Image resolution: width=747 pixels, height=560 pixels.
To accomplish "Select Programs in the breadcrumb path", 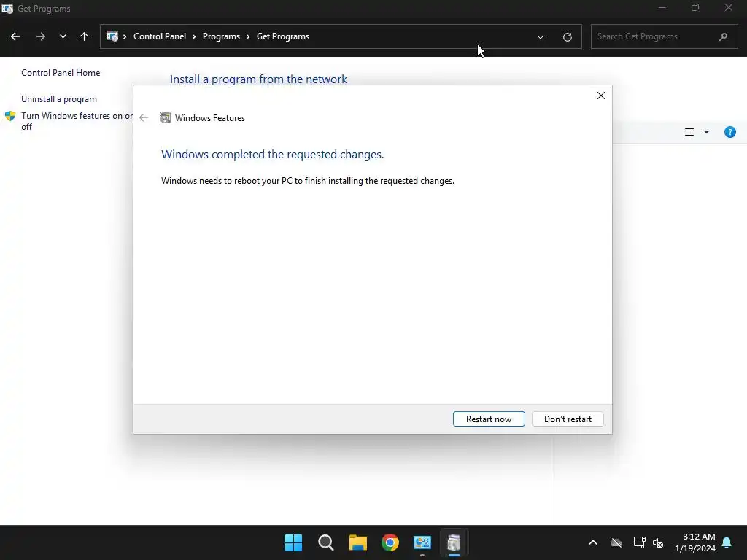I will coord(221,36).
